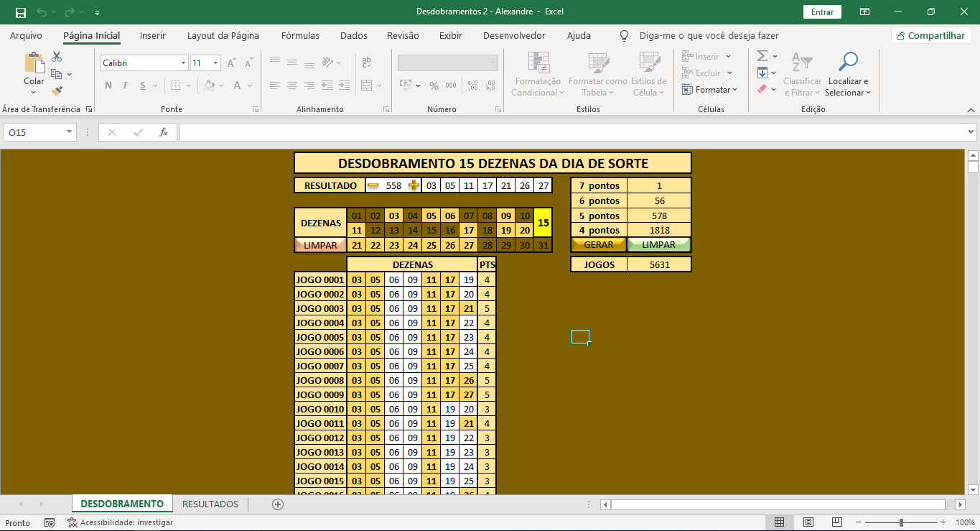Image resolution: width=980 pixels, height=531 pixels.
Task: Open the Fórmulas ribbon tab
Action: point(301,35)
